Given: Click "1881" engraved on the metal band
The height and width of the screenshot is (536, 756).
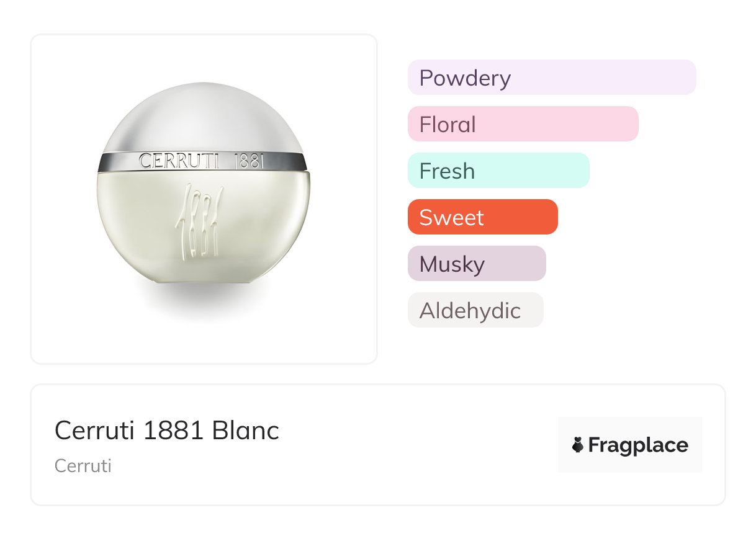Looking at the screenshot, I should [249, 161].
